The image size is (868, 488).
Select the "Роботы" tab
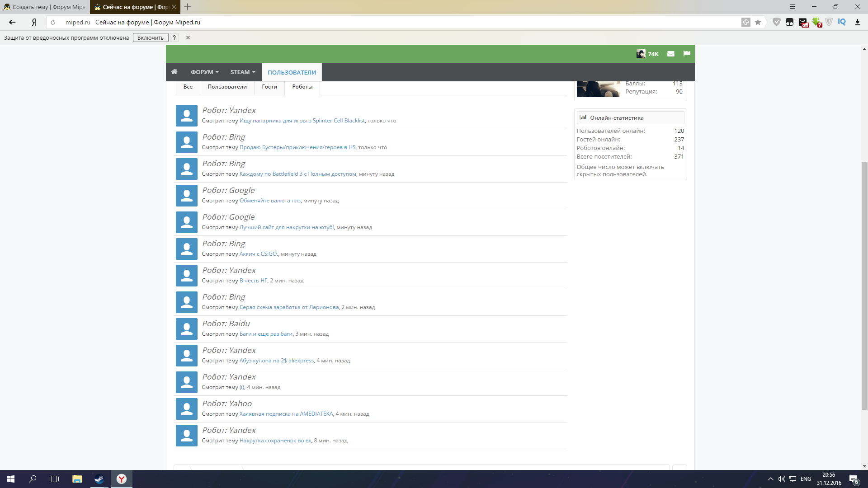302,87
